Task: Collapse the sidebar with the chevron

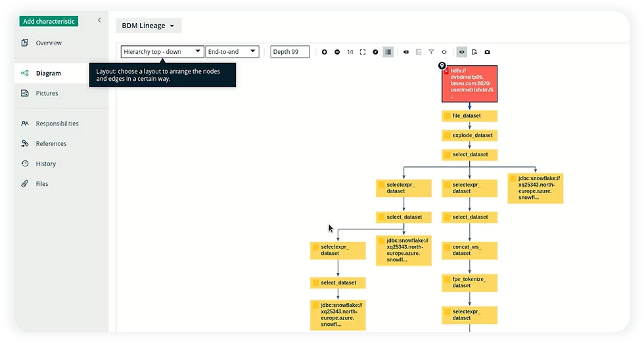Action: (99, 20)
